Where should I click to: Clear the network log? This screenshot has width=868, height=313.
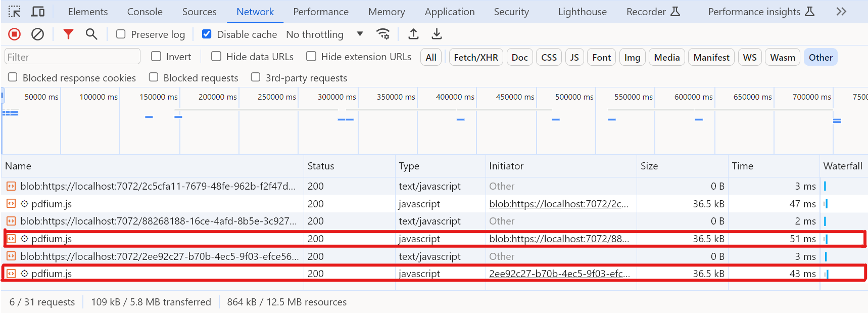click(x=37, y=34)
